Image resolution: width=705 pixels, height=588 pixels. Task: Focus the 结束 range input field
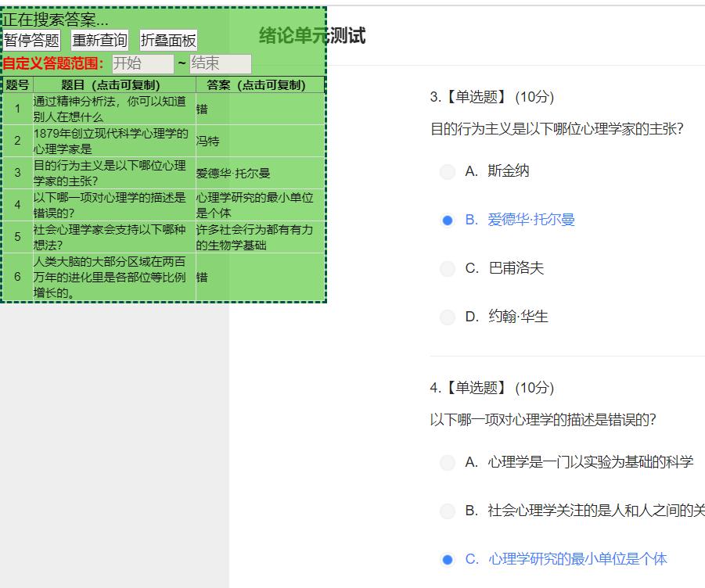tap(220, 63)
